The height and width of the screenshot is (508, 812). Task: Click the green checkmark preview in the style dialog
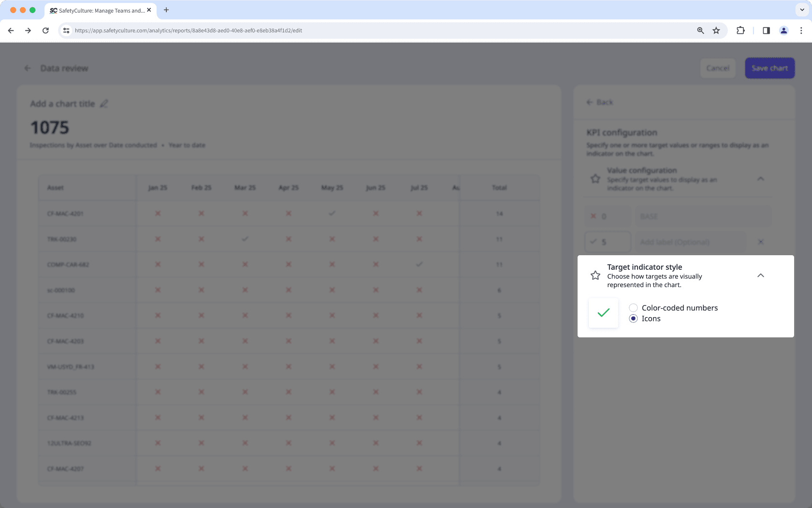click(x=603, y=313)
